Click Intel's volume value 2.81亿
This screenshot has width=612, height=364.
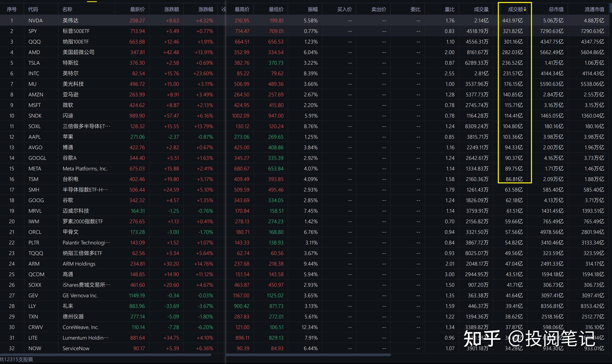(x=481, y=73)
